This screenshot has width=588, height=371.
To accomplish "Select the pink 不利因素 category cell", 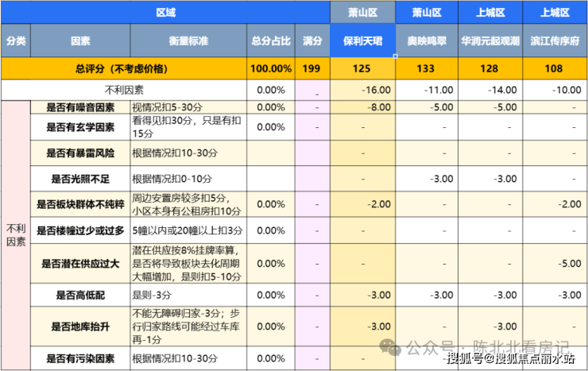I will click(x=16, y=235).
